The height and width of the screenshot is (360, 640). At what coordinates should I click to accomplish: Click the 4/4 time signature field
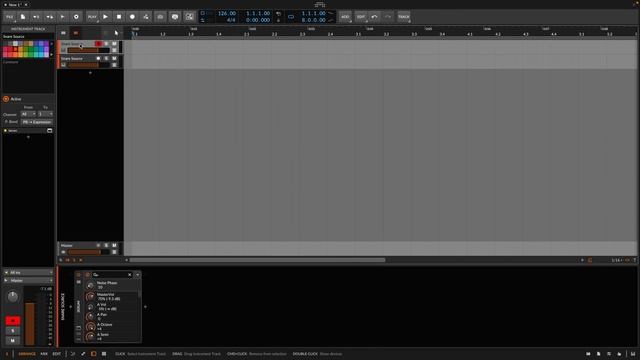[x=231, y=20]
